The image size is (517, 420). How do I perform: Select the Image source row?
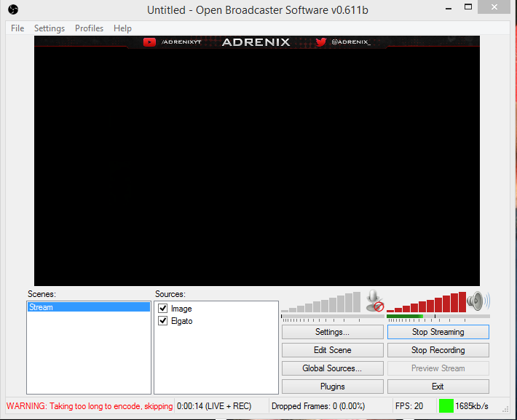click(x=216, y=309)
